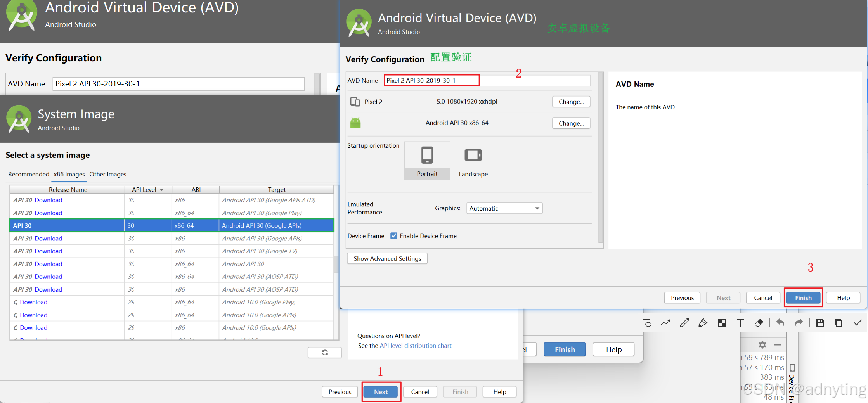Open the Device File Explorer side tab
The image size is (868, 403).
point(792,384)
